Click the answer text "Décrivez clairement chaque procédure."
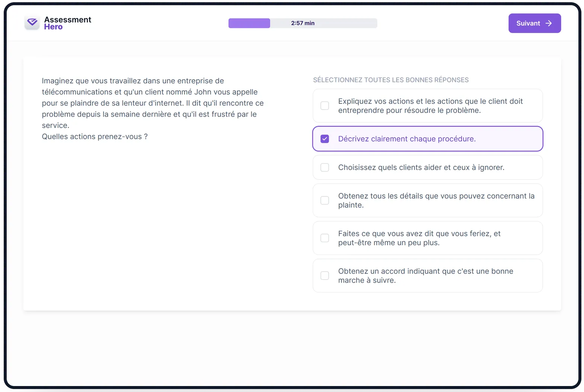The image size is (584, 392). pyautogui.click(x=407, y=139)
